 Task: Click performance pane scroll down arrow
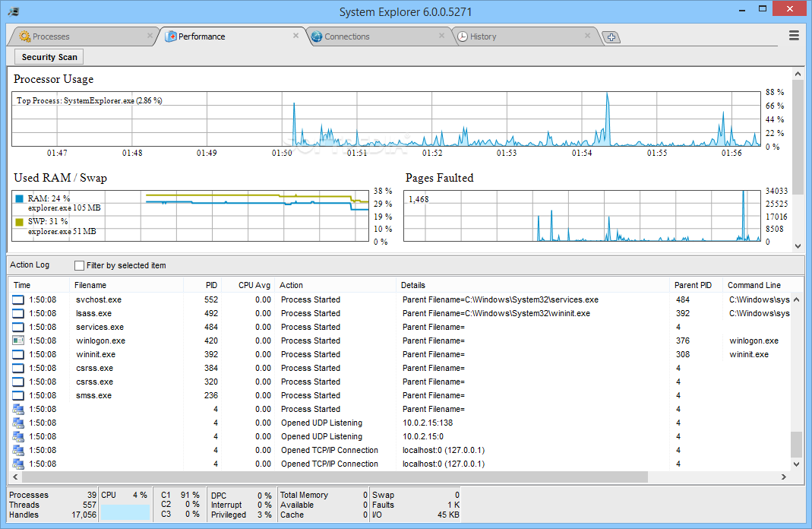[x=798, y=246]
